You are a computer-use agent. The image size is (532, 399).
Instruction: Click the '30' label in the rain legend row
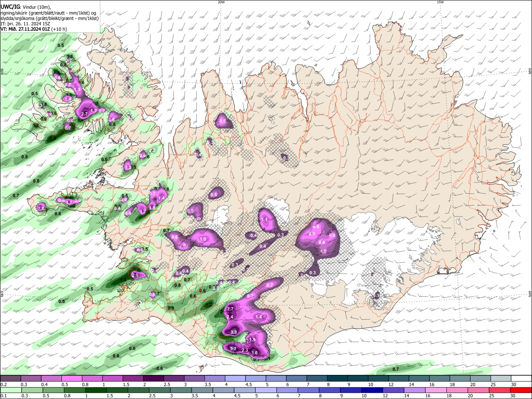click(513, 396)
